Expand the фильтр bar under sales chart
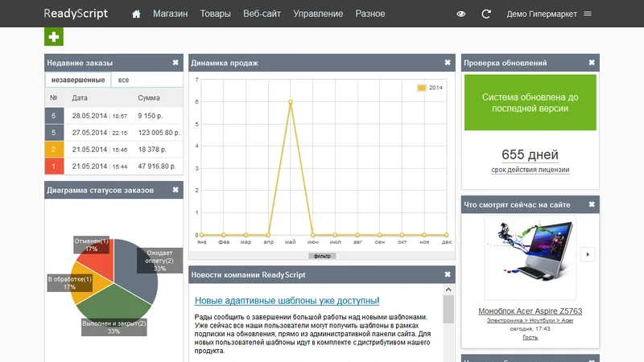 pyautogui.click(x=322, y=256)
